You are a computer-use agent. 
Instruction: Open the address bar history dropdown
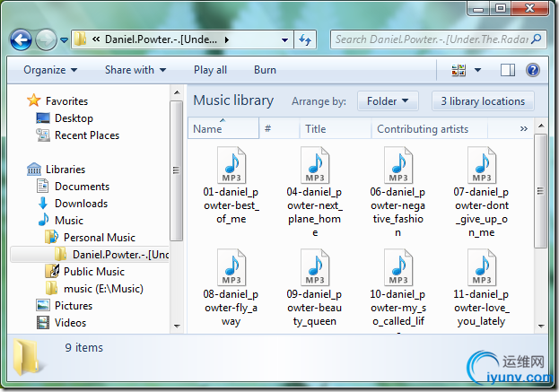[284, 39]
